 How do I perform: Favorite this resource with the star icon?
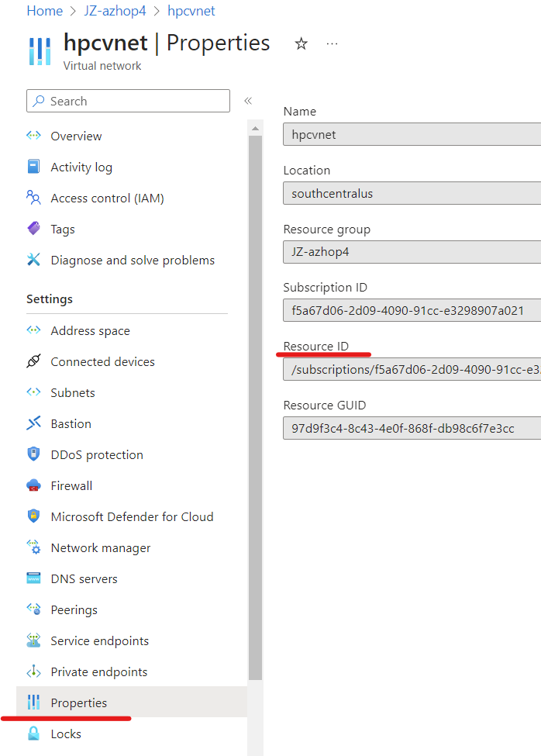(301, 44)
